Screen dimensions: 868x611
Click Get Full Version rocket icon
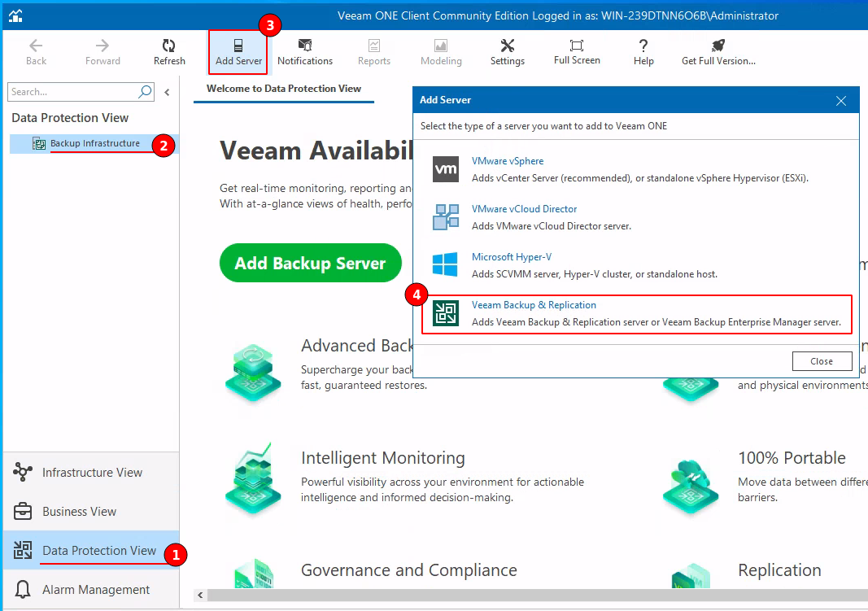(718, 45)
